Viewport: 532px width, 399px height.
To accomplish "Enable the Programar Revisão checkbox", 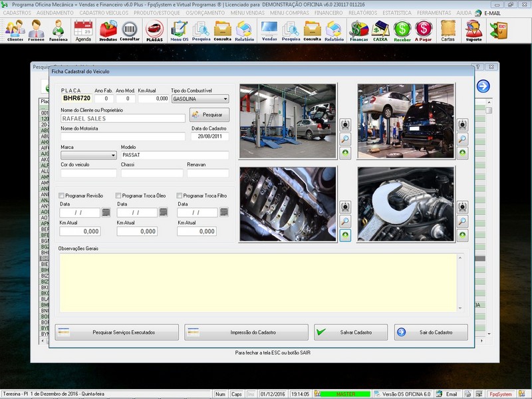I will 63,196.
